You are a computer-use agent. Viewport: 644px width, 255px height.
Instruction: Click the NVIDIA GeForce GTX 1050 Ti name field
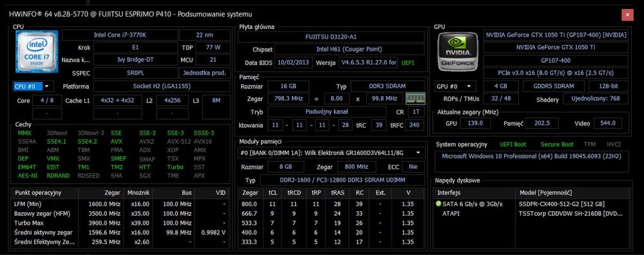pyautogui.click(x=556, y=47)
